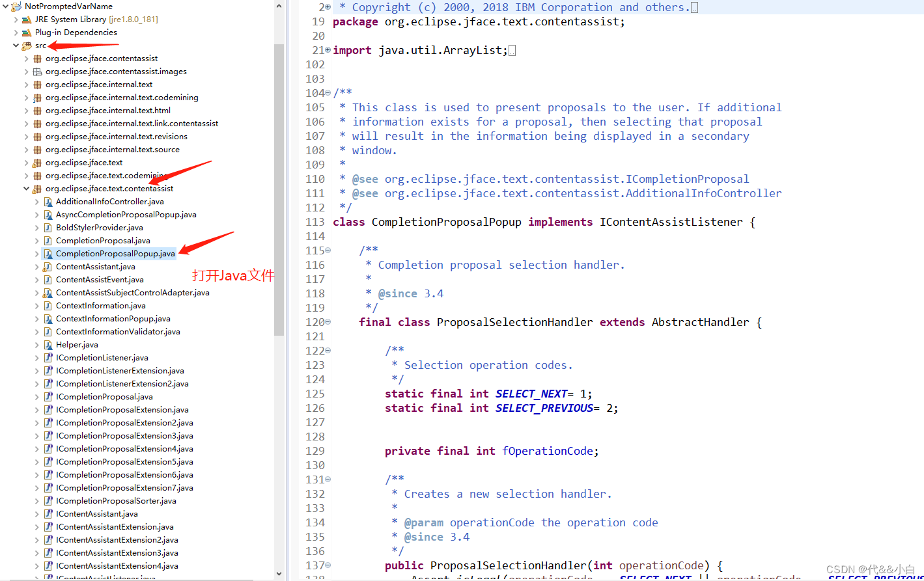Fold the ProposalSelectionHandler class at line 120
Screen dimensions: 924x581
click(x=328, y=322)
